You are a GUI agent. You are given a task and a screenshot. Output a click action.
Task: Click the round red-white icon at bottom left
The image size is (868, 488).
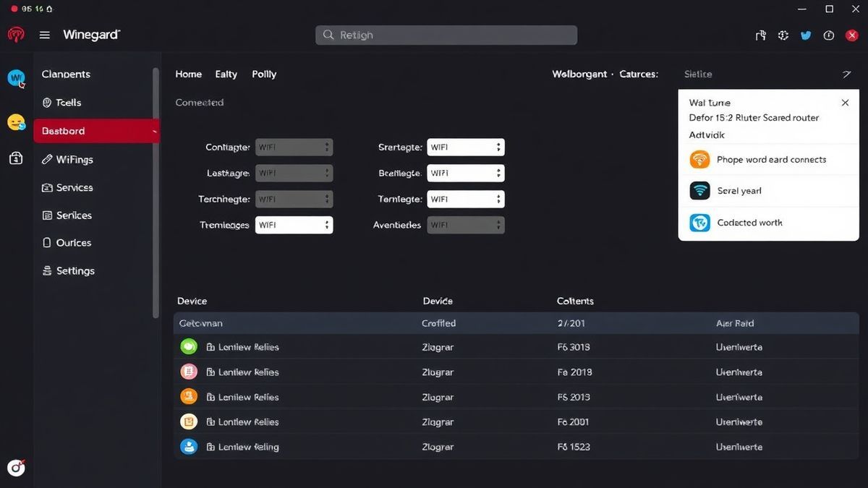[16, 468]
